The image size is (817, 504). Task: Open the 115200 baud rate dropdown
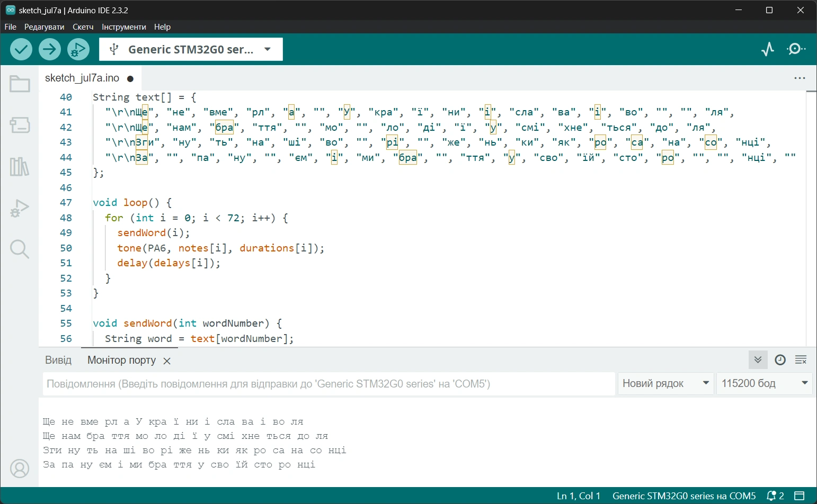[x=763, y=383]
